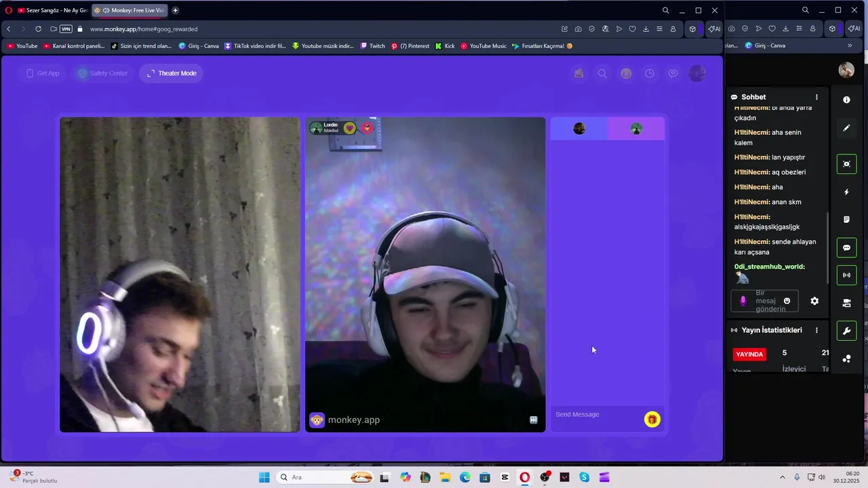This screenshot has height=488, width=868.
Task: Click the heart bookmark icon in left toolbar
Action: tap(632, 29)
